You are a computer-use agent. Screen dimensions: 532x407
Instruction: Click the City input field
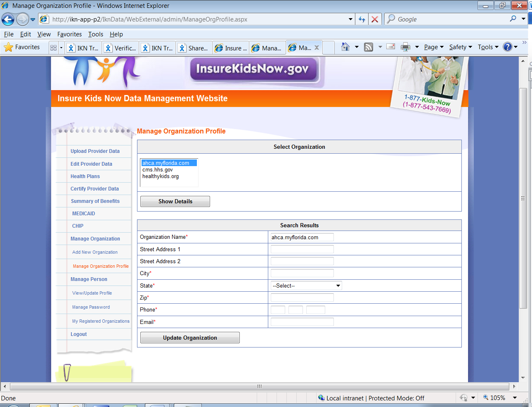(302, 273)
